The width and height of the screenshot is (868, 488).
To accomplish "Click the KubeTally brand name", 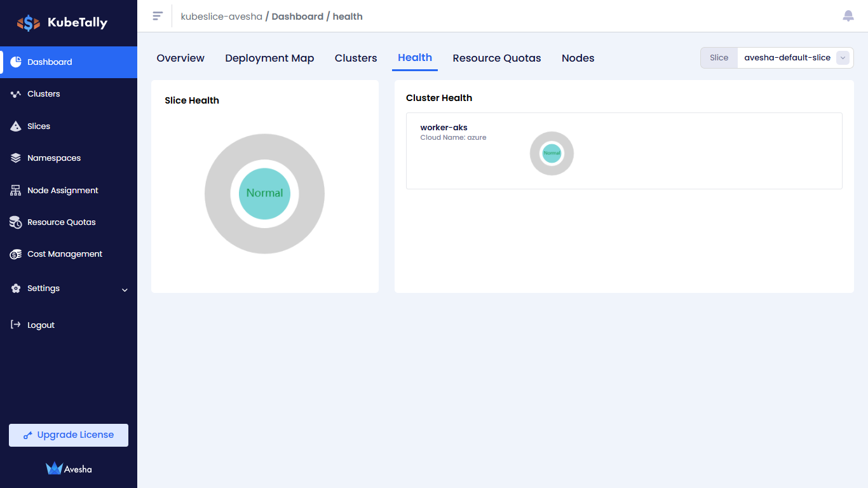I will (78, 23).
